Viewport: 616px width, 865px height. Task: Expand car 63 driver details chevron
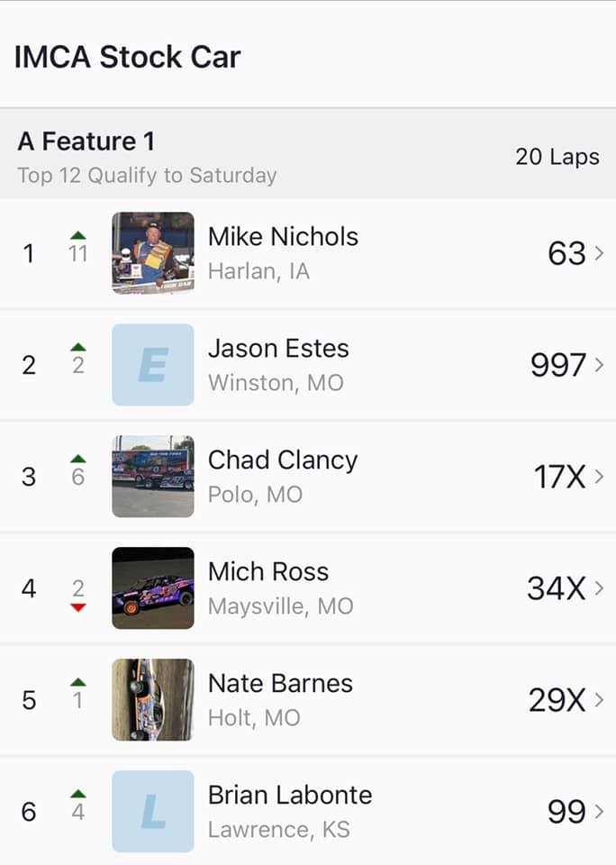pos(600,254)
